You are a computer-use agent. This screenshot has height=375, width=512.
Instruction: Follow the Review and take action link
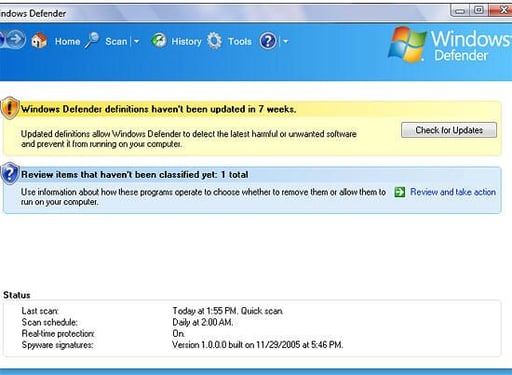pyautogui.click(x=453, y=192)
